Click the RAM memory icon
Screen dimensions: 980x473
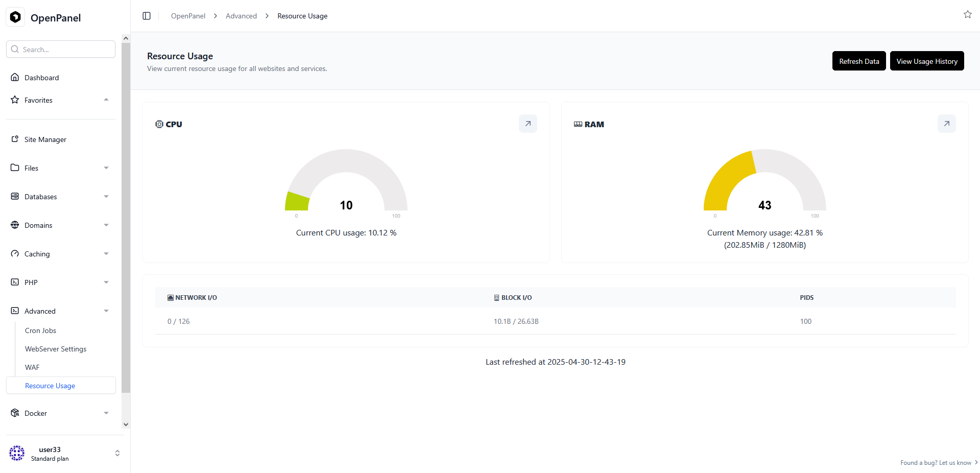(578, 124)
